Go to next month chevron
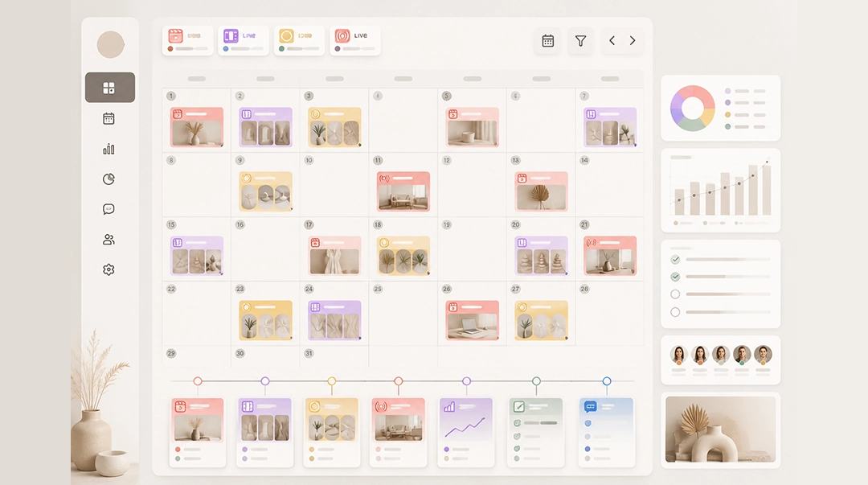 coord(633,40)
